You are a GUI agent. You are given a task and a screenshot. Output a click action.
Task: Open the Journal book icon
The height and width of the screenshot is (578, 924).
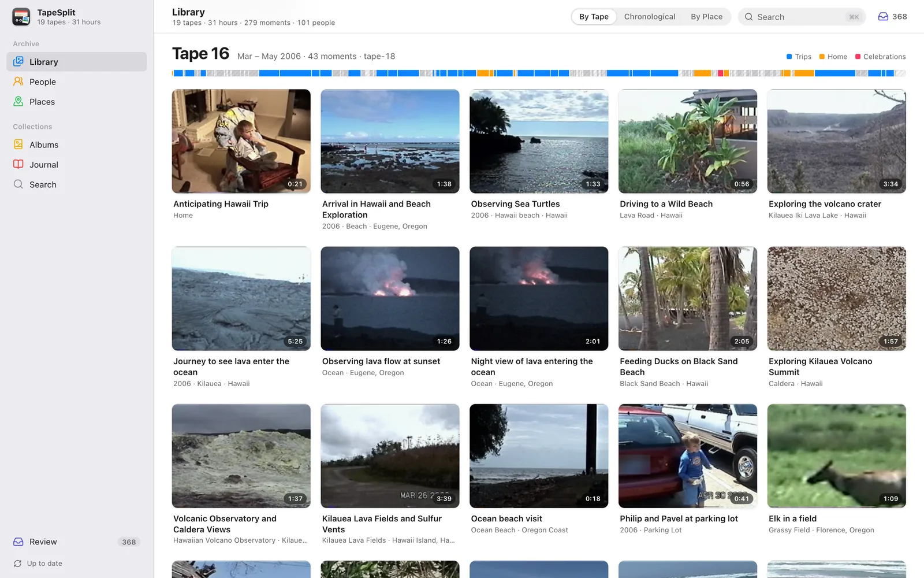(x=18, y=164)
